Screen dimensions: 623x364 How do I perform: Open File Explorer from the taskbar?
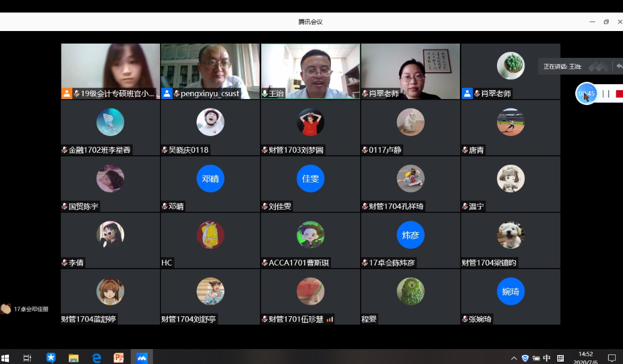[73, 357]
